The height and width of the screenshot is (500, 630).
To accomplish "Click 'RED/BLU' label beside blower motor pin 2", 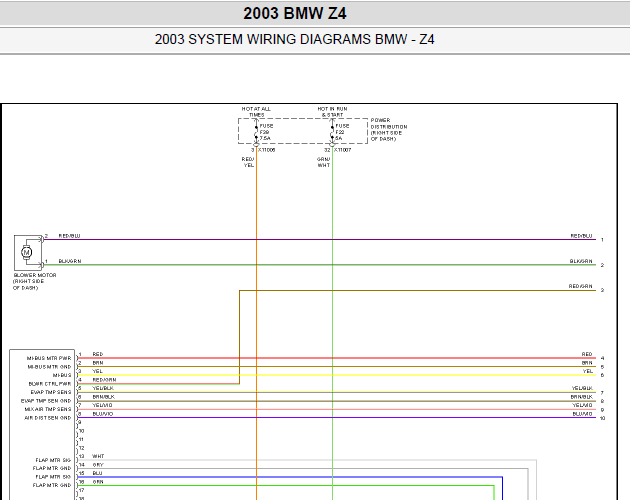I will click(69, 236).
